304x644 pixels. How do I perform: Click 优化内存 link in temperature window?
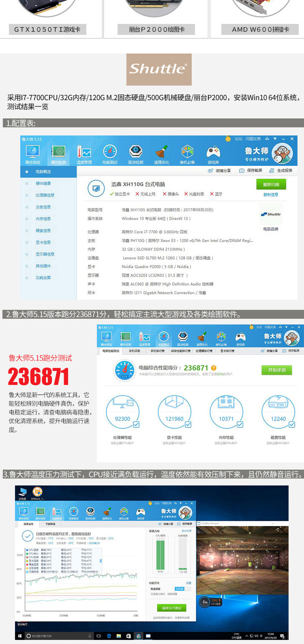point(186,530)
